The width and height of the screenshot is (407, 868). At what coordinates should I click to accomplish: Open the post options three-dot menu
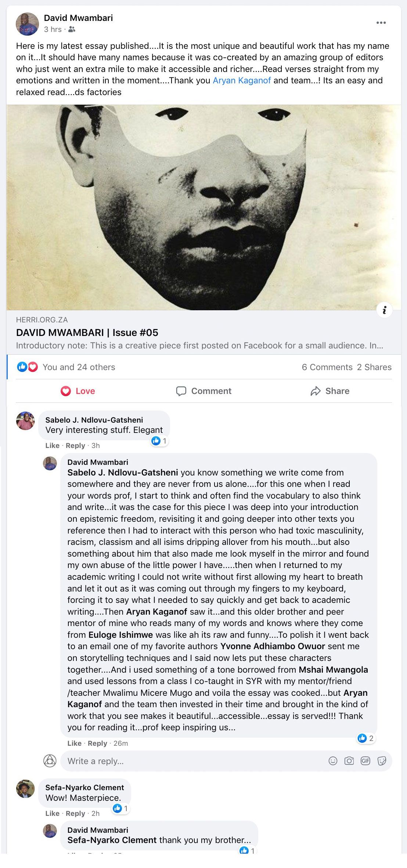coord(381,23)
